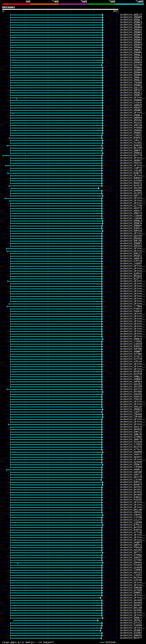The image size is (146, 644).
Task: Select the UniRef100_C5KH43 label
Action: point(131,515)
